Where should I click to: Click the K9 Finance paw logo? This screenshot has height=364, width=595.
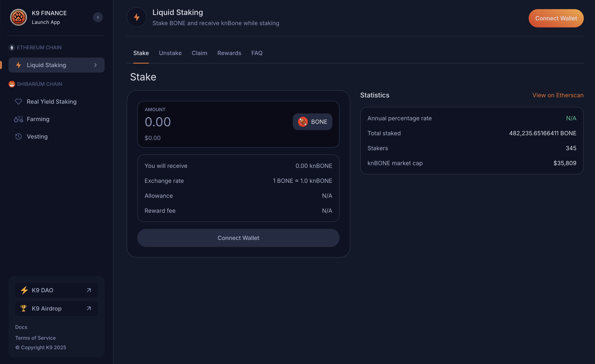[18, 17]
